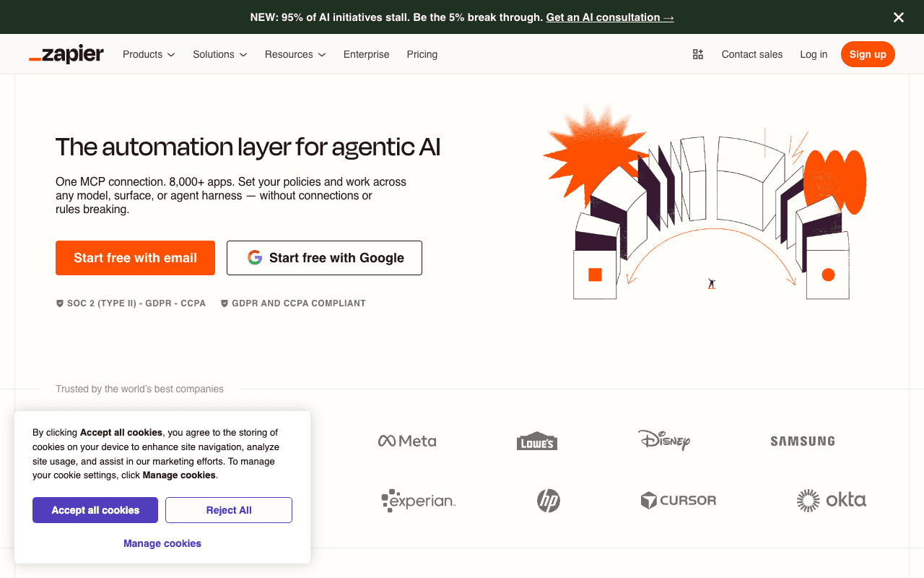Accept all cookies in the banner
The height and width of the screenshot is (578, 924).
pyautogui.click(x=95, y=510)
